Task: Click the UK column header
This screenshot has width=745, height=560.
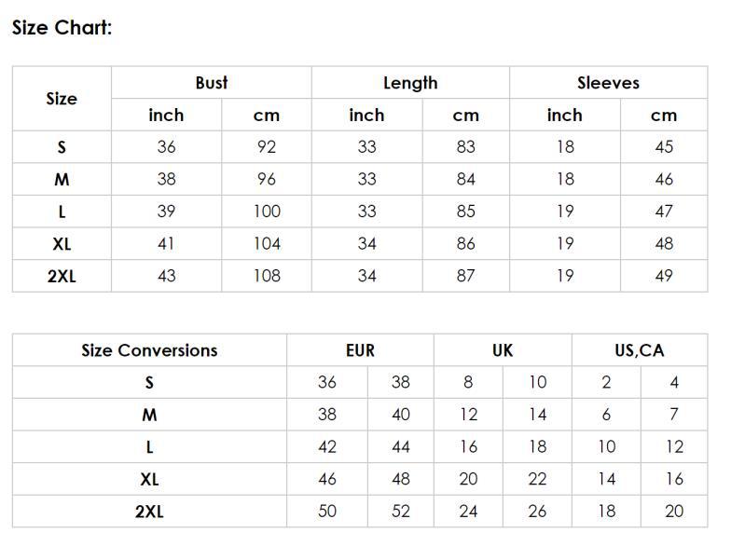Action: pyautogui.click(x=503, y=350)
